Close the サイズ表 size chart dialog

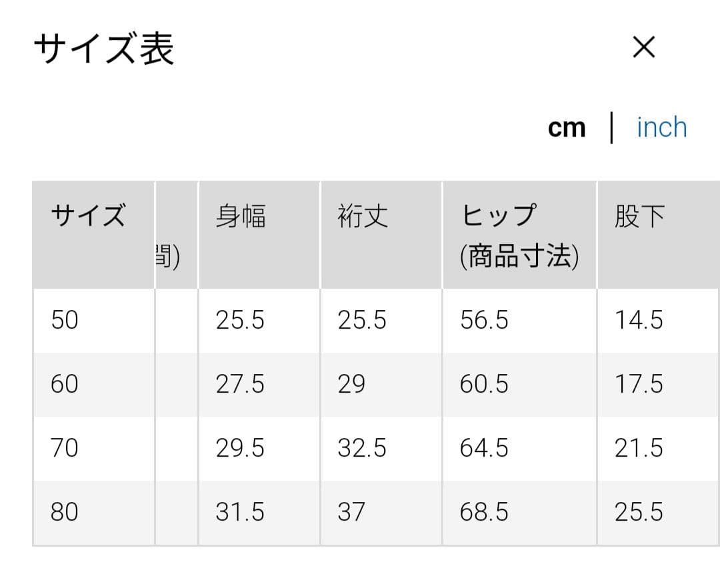644,47
